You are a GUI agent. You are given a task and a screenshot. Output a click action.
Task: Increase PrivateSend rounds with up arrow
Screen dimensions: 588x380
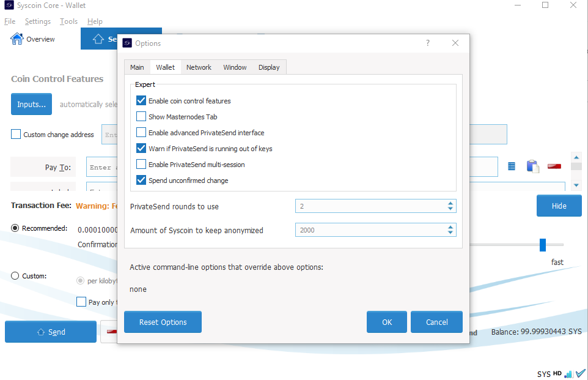[x=450, y=203]
